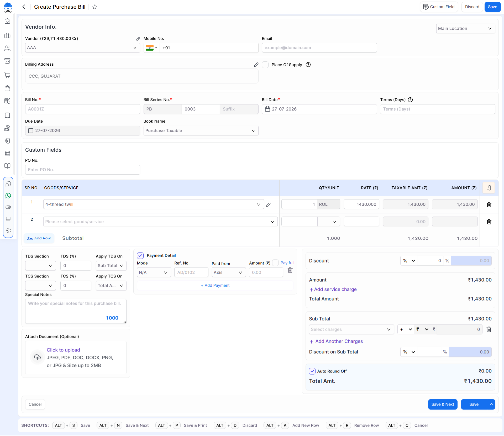The width and height of the screenshot is (504, 436).
Task: Enable the Place Of Supply checkbox
Action: [x=265, y=65]
